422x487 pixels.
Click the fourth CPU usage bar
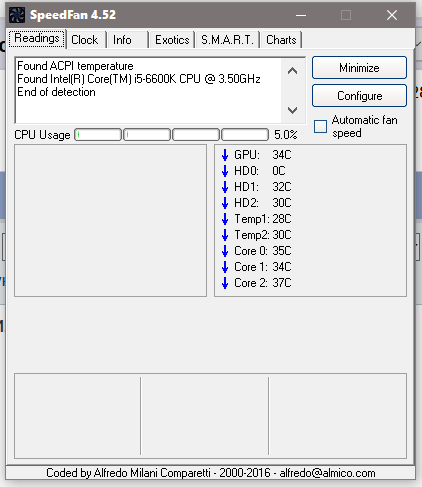(x=245, y=135)
